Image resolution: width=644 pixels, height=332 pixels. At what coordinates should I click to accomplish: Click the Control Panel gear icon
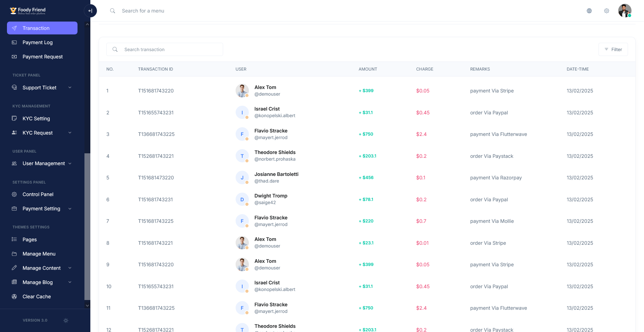[x=14, y=194]
